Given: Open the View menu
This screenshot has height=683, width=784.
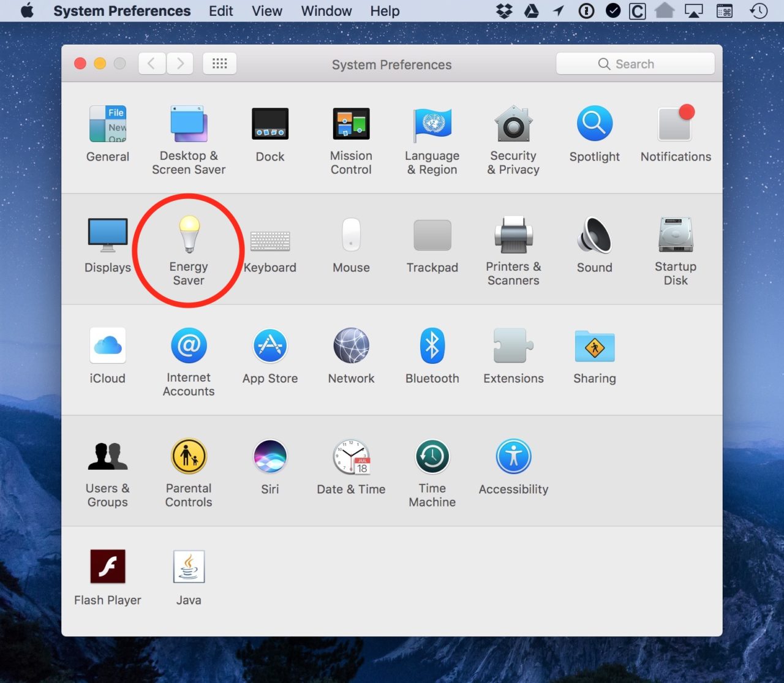Looking at the screenshot, I should 267,11.
